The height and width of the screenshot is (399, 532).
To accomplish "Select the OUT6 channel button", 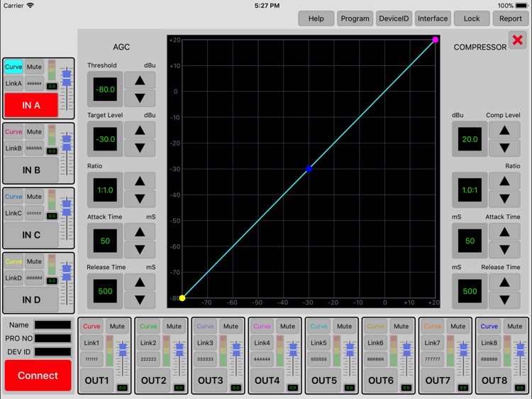I will [381, 381].
